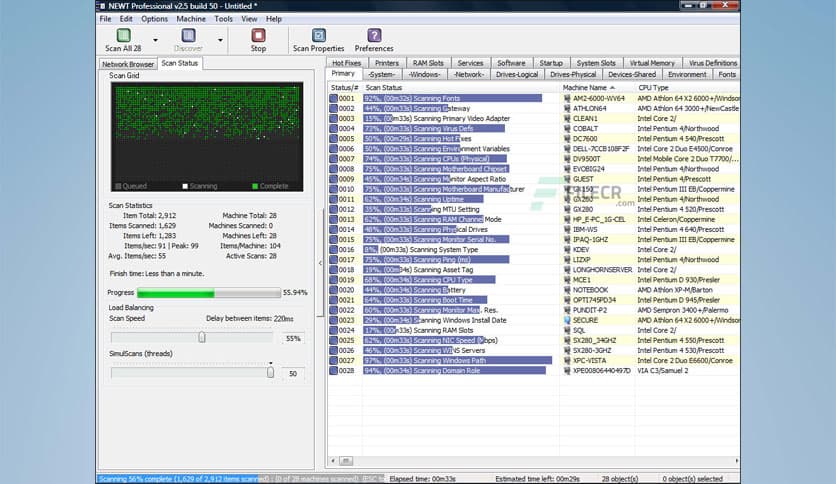The image size is (836, 484).
Task: Click the icon beside the SECURE machine
Action: tap(567, 320)
